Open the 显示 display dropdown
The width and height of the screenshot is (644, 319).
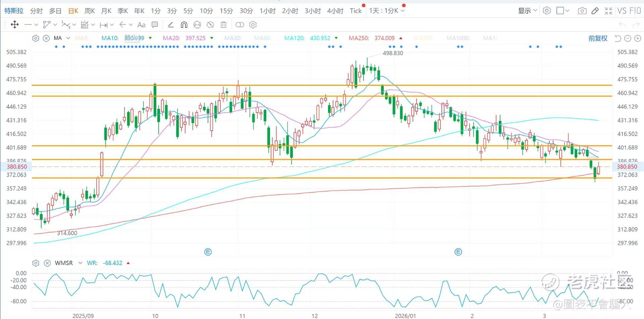(x=527, y=11)
